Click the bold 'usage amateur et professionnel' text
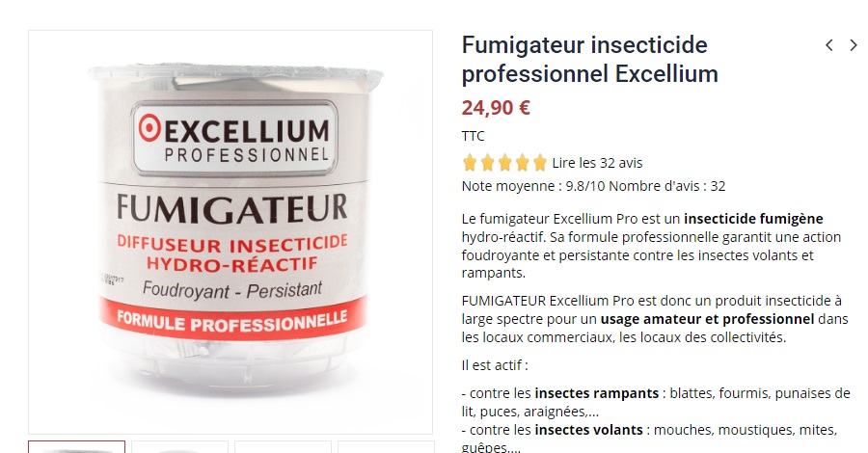The image size is (868, 453). [x=708, y=319]
